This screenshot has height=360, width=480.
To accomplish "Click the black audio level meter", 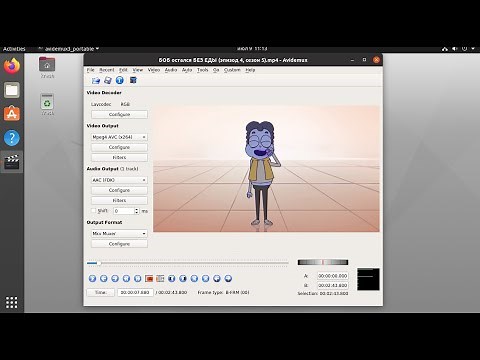I will pos(368,279).
